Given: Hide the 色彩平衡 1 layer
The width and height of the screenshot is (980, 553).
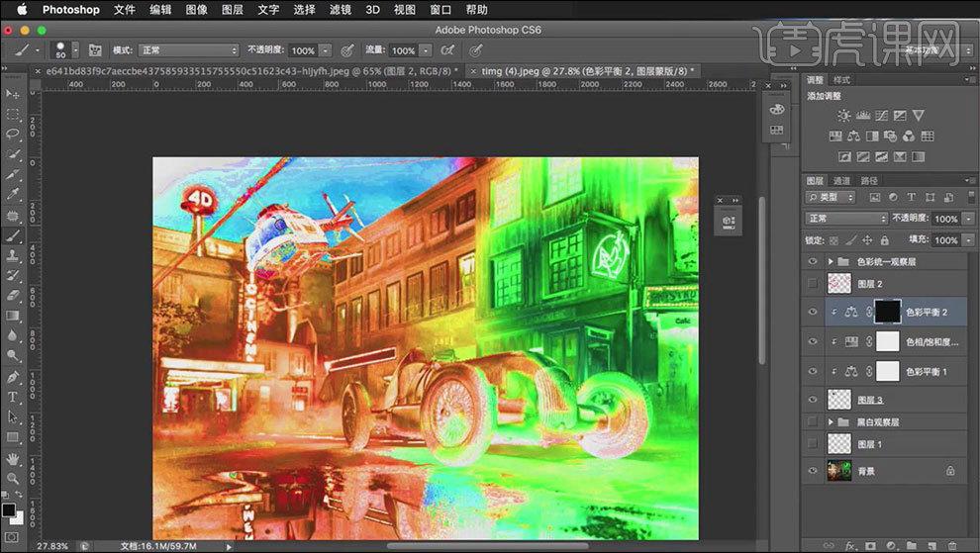Looking at the screenshot, I should coord(813,371).
